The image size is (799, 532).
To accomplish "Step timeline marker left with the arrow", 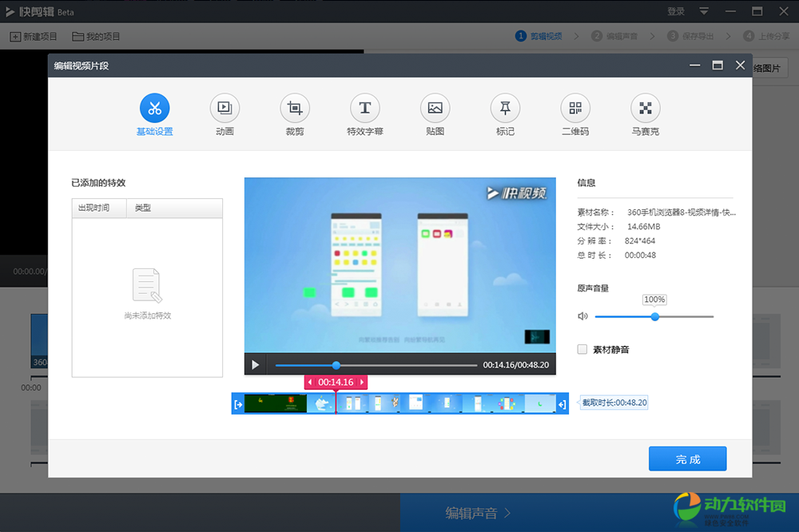I will click(x=311, y=383).
